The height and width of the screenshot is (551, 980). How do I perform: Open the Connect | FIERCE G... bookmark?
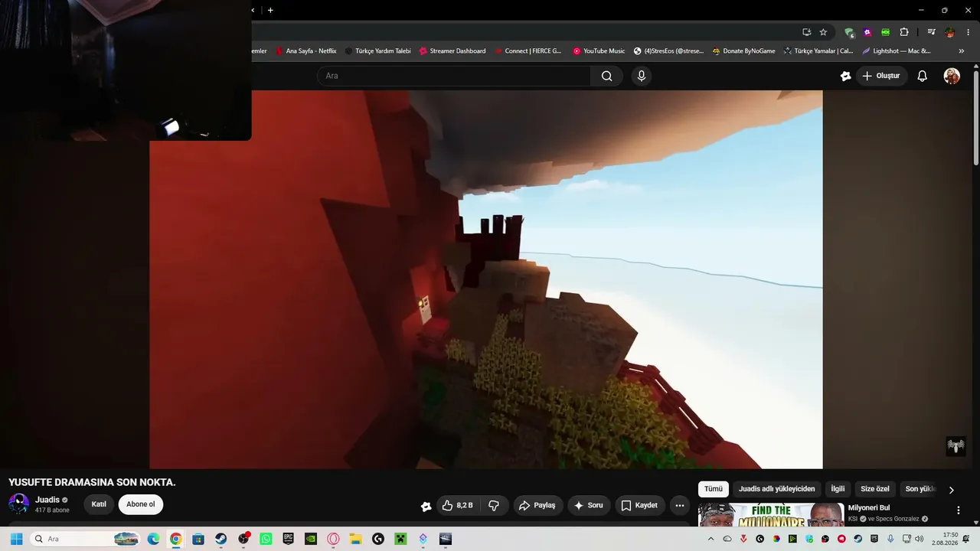(528, 51)
